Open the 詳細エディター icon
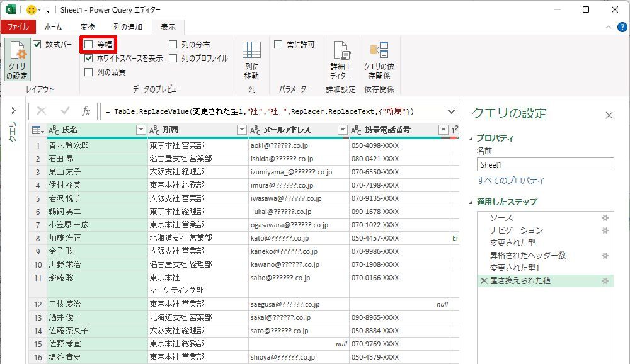This screenshot has height=364, width=630. click(341, 60)
